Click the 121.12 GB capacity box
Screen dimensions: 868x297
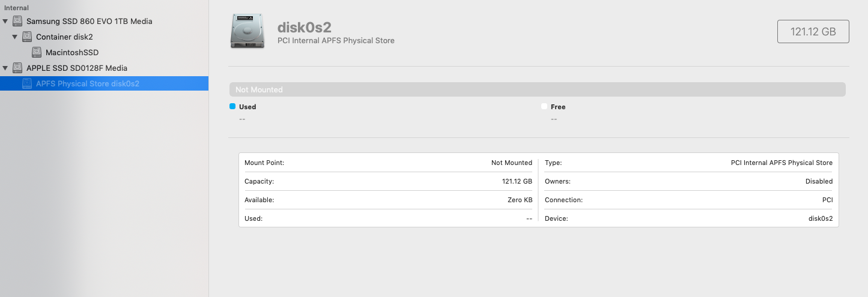pyautogui.click(x=813, y=32)
